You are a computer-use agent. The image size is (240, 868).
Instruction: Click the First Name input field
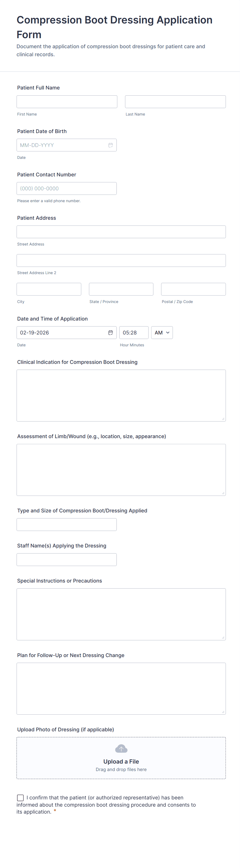coord(67,102)
